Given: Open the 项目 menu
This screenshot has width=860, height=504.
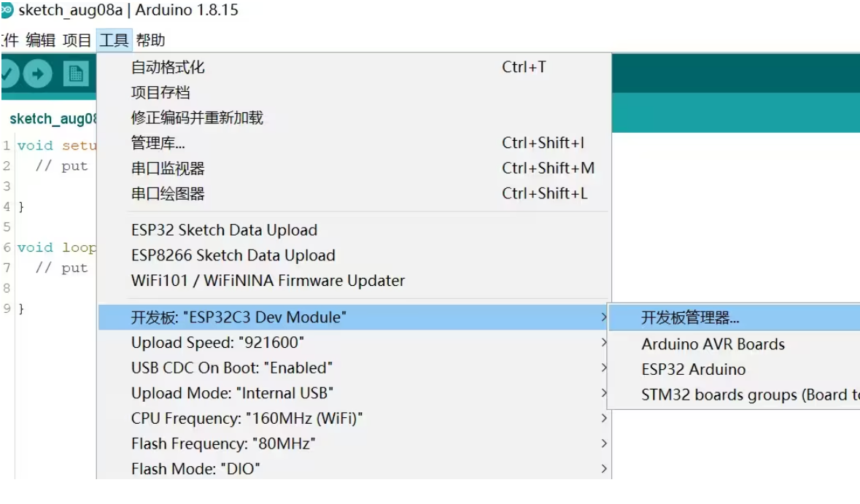Looking at the screenshot, I should tap(77, 40).
